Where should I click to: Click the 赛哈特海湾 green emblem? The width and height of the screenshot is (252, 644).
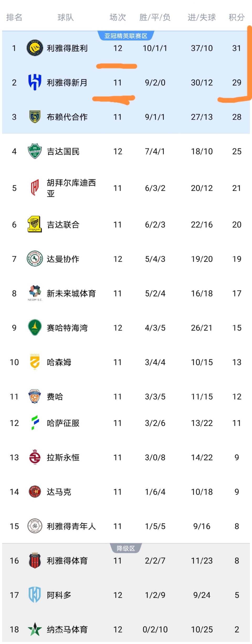(x=35, y=328)
